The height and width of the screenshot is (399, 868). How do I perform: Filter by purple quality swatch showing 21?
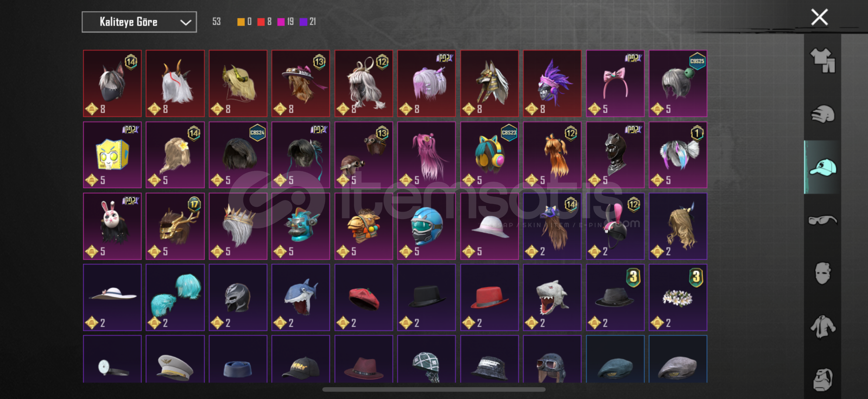click(303, 22)
